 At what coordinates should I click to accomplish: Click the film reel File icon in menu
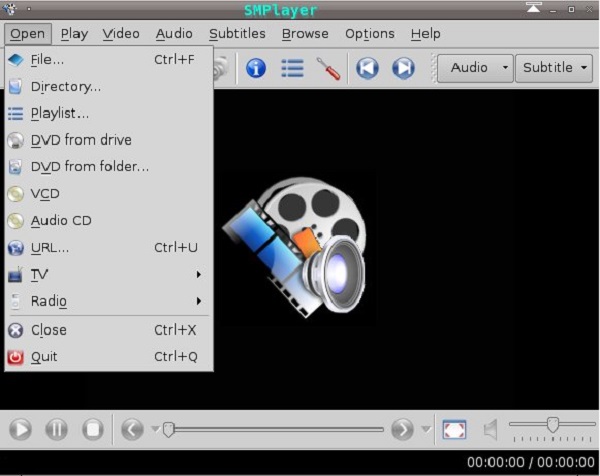coord(15,60)
